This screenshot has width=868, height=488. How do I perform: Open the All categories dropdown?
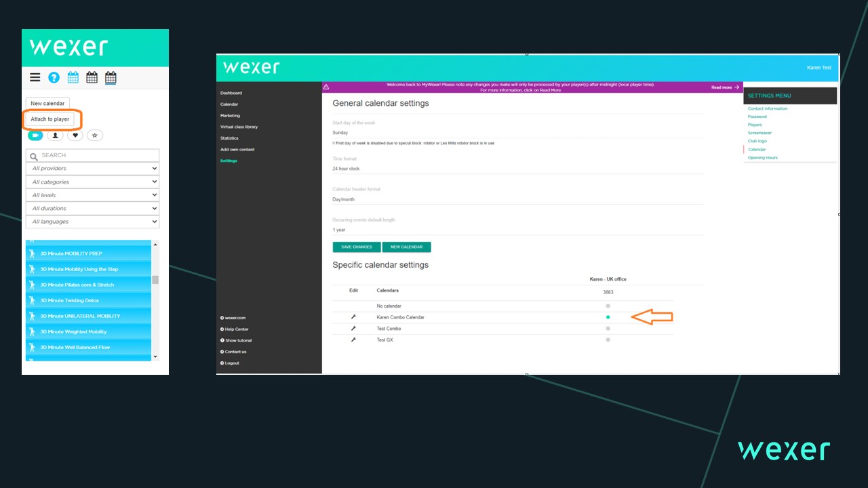(92, 182)
